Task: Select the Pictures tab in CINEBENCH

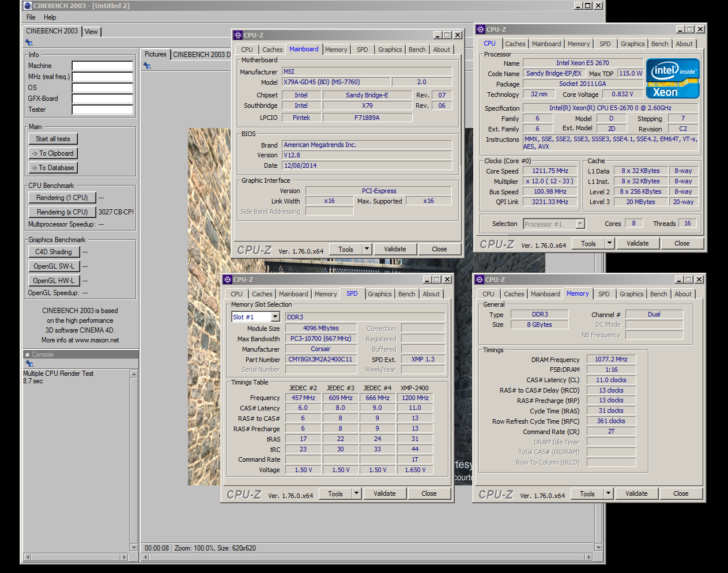Action: 155,54
